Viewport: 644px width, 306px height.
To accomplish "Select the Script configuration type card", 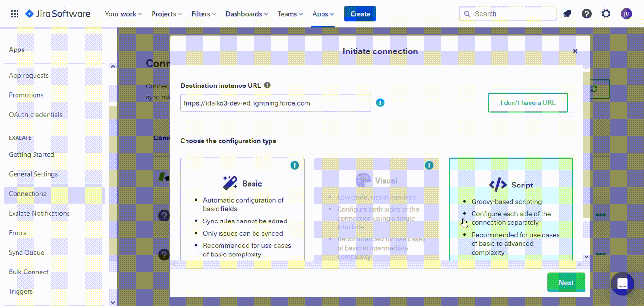I will pos(511,209).
